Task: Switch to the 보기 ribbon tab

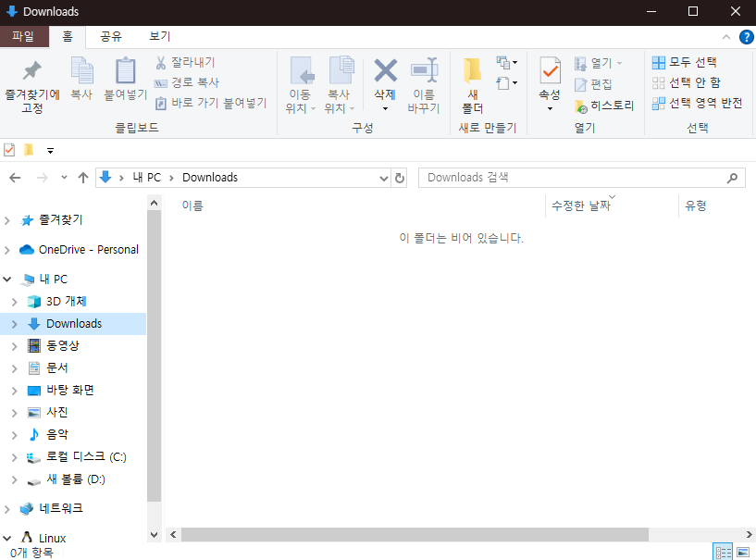Action: (159, 37)
